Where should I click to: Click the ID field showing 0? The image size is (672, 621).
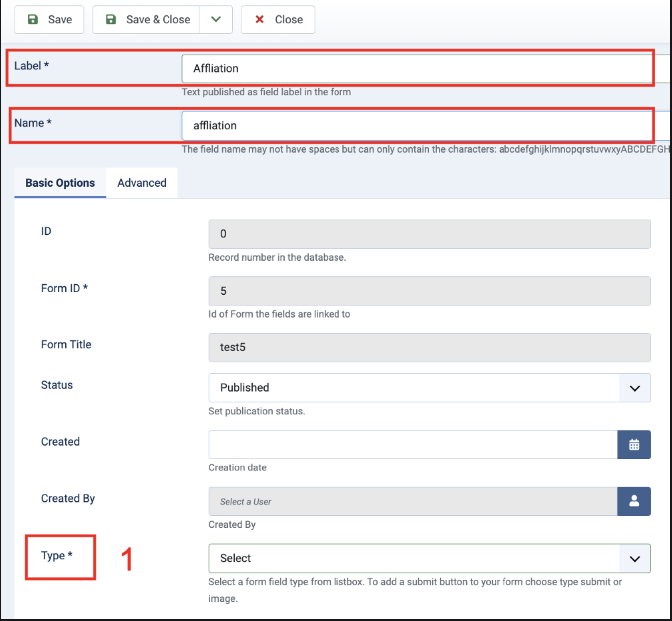[429, 234]
